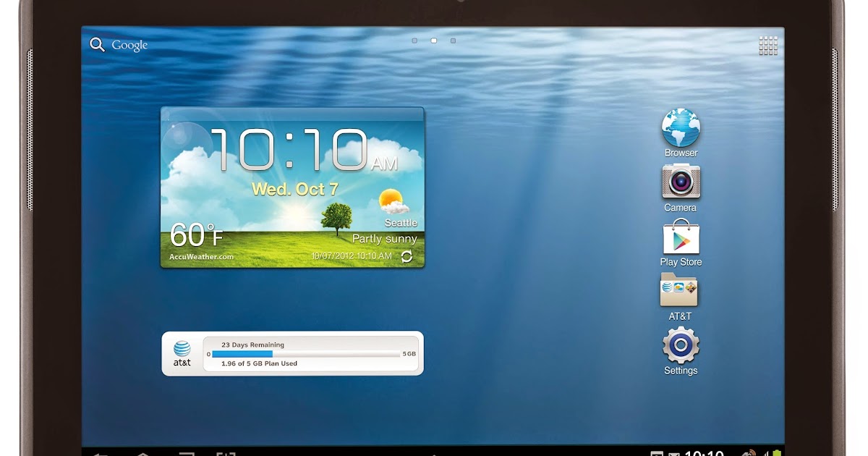This screenshot has width=868, height=456.
Task: Tap the Google search magnifier icon
Action: coord(97,45)
